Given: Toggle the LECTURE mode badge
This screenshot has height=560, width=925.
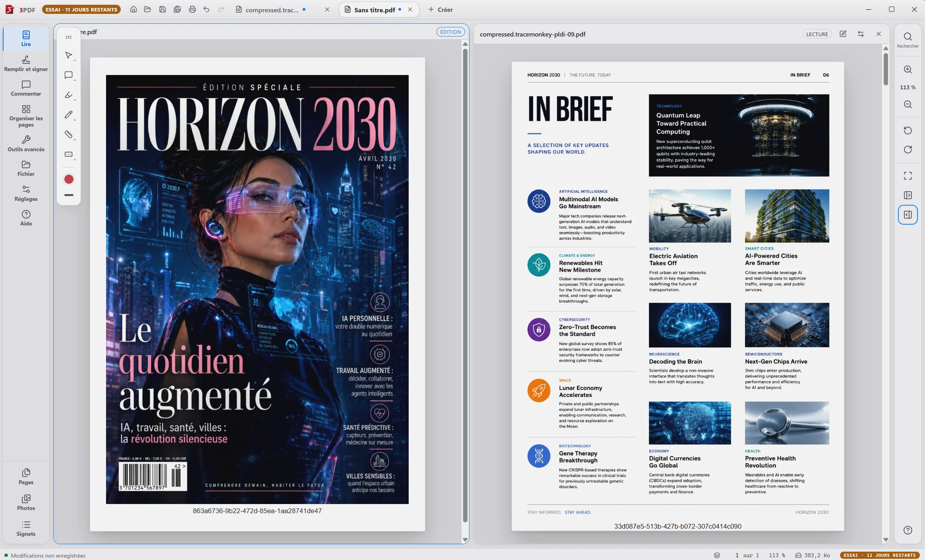Looking at the screenshot, I should (x=817, y=34).
